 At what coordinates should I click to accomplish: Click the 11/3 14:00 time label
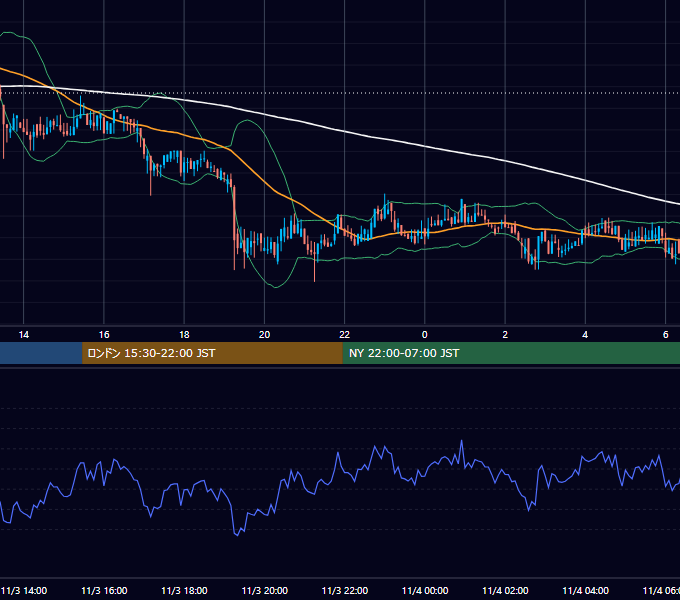24,590
